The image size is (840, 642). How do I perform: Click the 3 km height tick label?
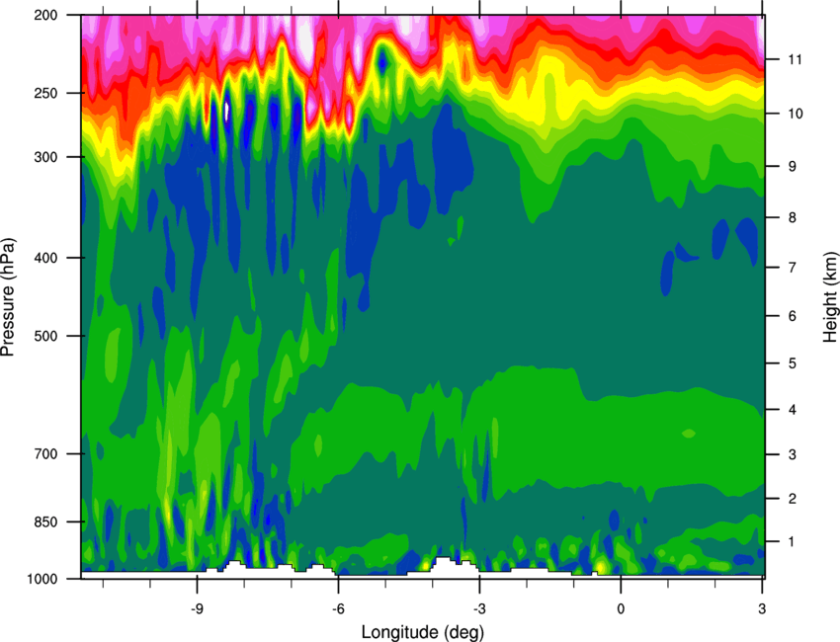(792, 454)
